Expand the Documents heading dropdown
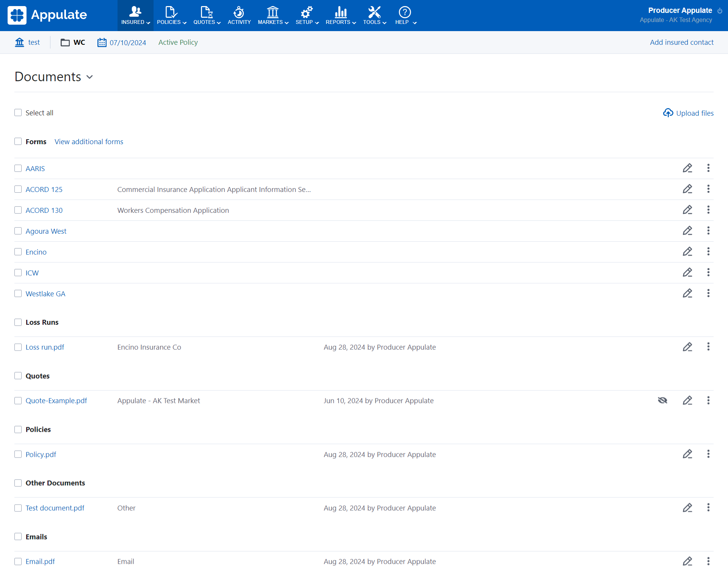 (x=89, y=77)
